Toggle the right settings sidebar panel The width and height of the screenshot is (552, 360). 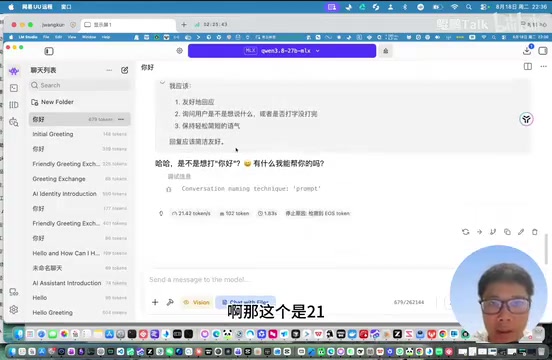point(542,51)
